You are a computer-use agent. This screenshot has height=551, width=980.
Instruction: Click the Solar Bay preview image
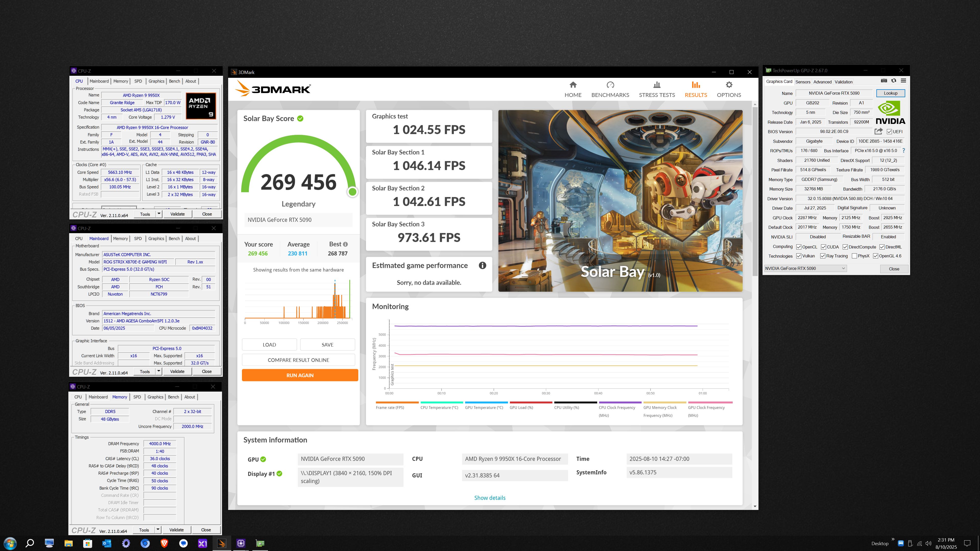[620, 201]
